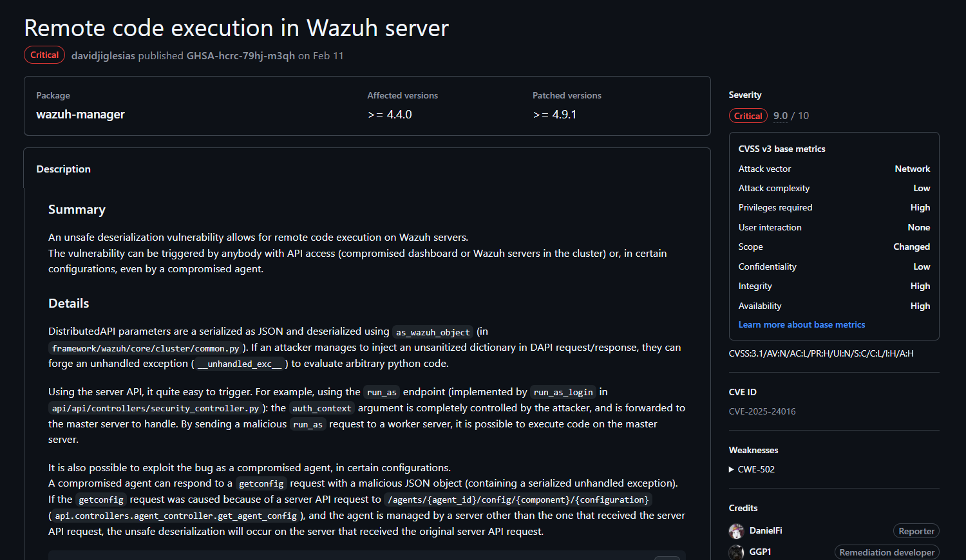966x560 pixels.
Task: Click the User interaction metric label
Action: (770, 227)
